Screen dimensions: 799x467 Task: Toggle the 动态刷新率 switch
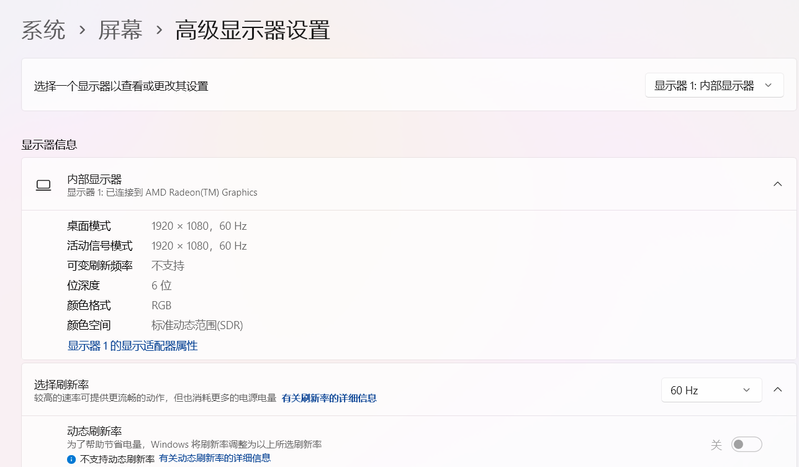coord(746,444)
